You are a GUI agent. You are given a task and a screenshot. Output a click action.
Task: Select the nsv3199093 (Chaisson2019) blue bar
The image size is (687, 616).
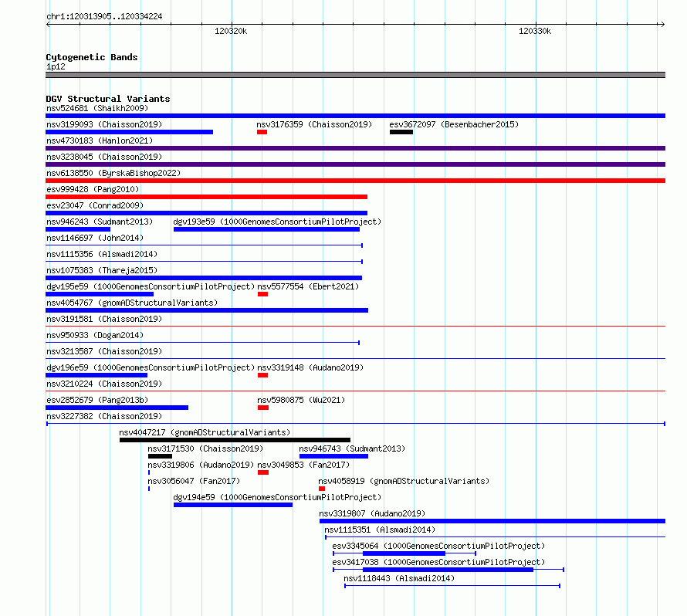129,132
